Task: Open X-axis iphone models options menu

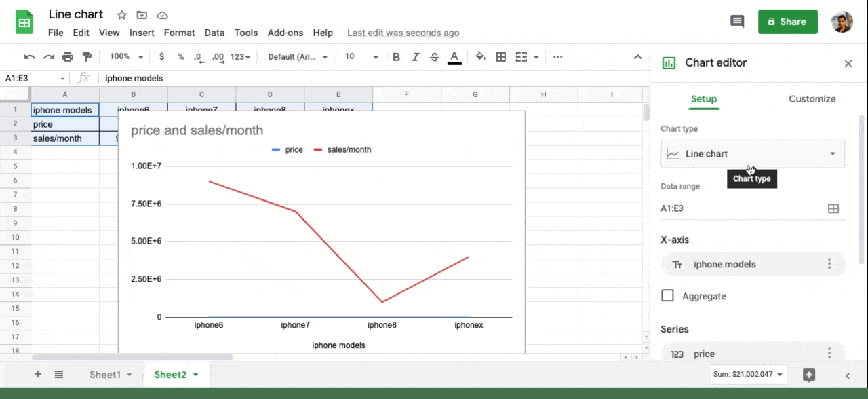Action: (829, 264)
